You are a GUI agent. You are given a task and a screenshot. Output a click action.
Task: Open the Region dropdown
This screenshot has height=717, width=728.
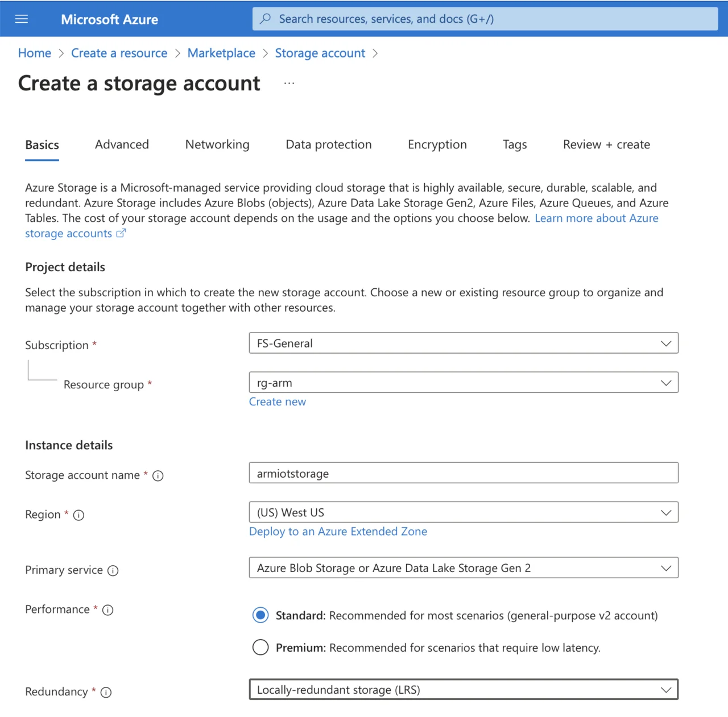coord(463,512)
